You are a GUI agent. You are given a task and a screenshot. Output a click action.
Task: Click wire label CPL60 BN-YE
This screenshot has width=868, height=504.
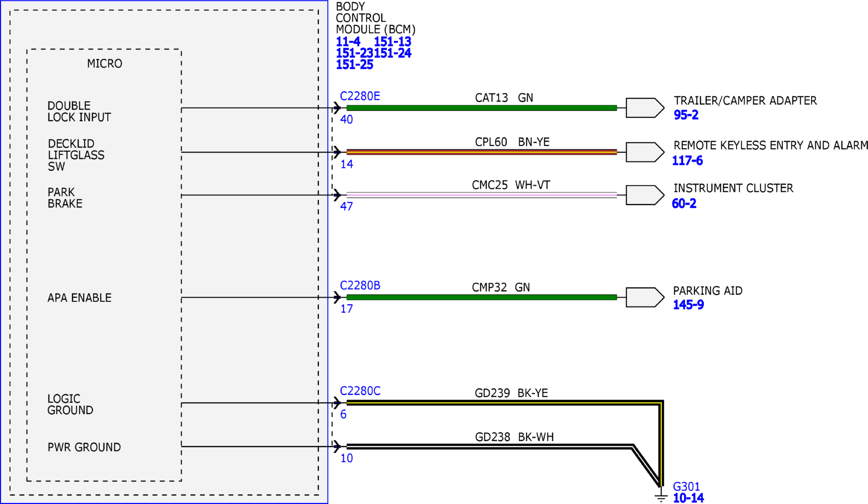tap(512, 142)
